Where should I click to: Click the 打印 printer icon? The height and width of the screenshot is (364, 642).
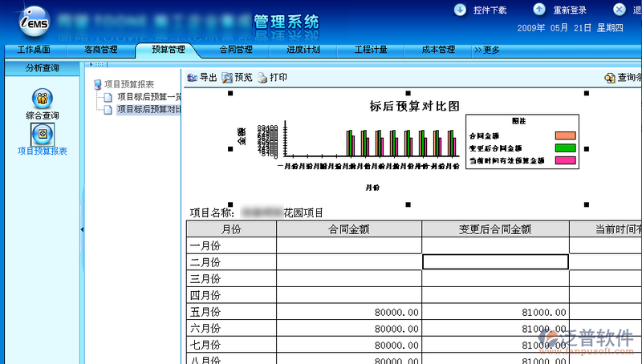[262, 78]
